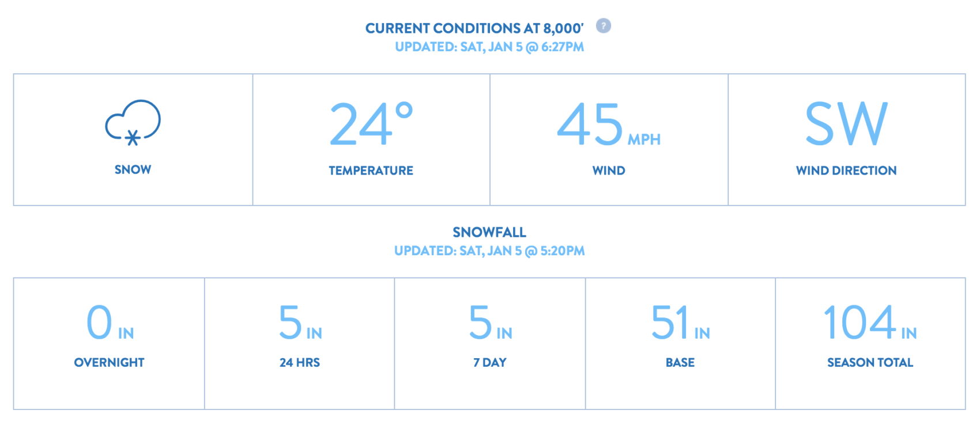Select the TEMPERATURE label
The width and height of the screenshot is (980, 421).
coord(371,170)
